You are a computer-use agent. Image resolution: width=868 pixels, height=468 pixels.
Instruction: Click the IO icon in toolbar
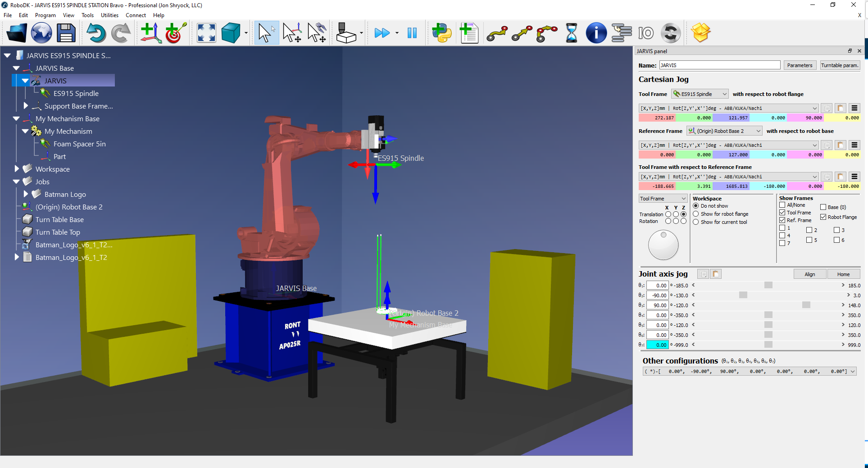point(645,33)
